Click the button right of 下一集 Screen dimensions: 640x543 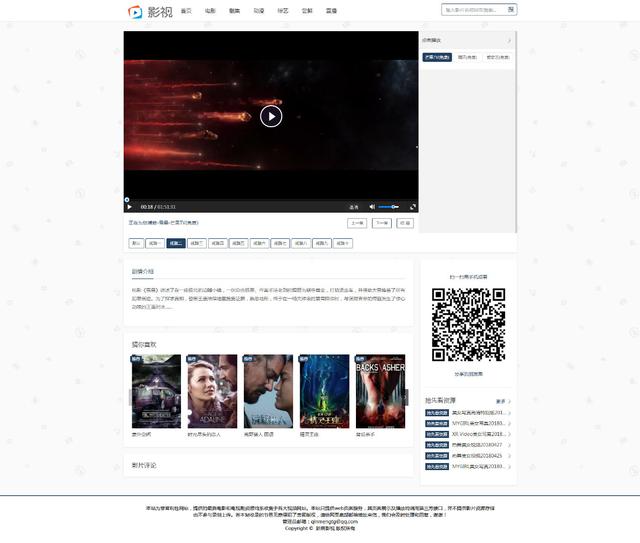pos(405,223)
